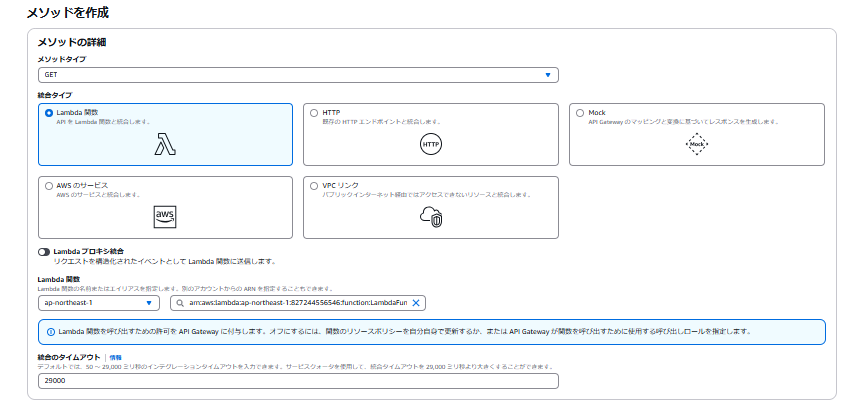The image size is (858, 403).
Task: Open the 情報 link beside 統合のタイムアウト
Action: click(115, 357)
